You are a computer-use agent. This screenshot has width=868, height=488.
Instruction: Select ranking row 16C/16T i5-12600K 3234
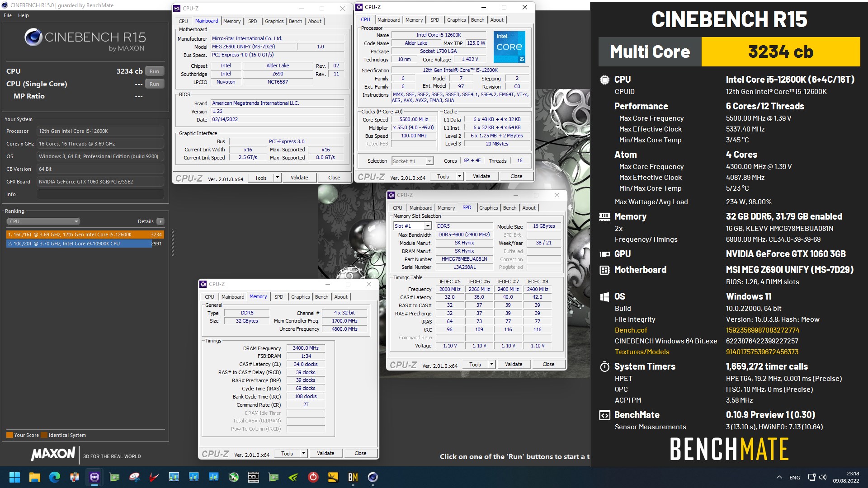pyautogui.click(x=85, y=235)
